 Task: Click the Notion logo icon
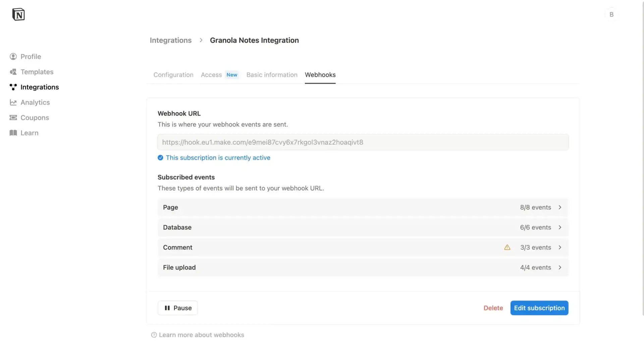click(x=18, y=14)
